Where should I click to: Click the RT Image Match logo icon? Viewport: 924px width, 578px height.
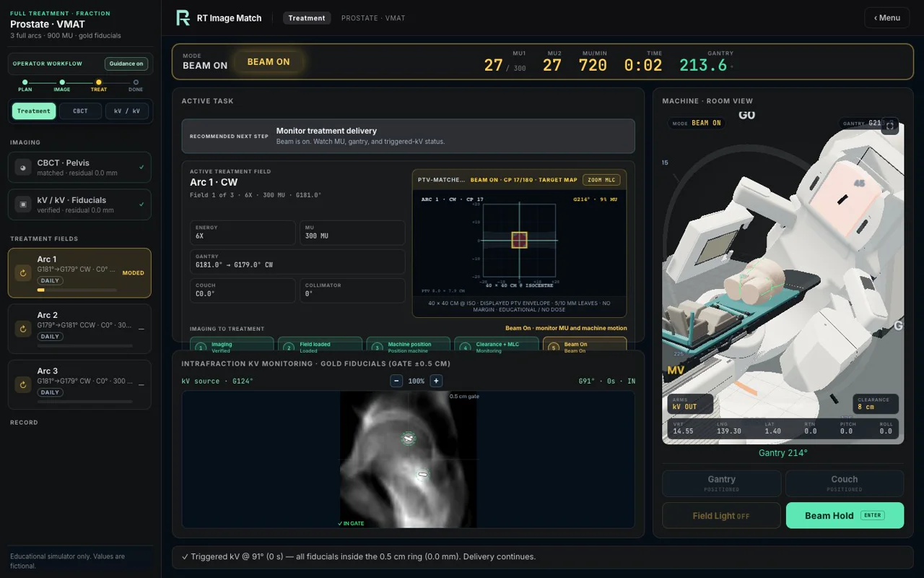pos(183,18)
